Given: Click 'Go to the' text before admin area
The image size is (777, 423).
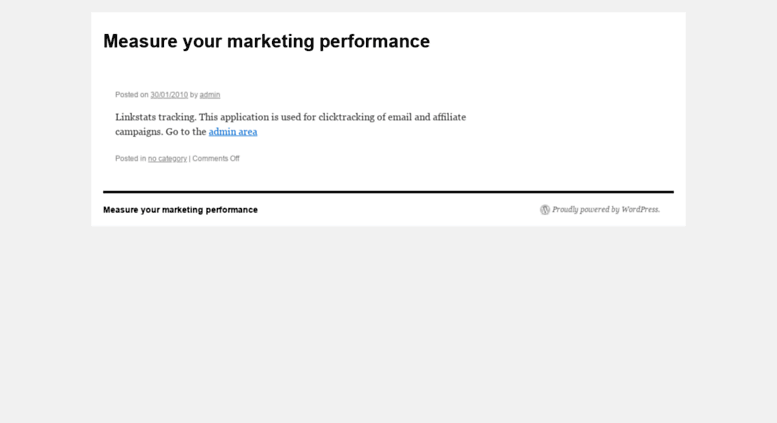Looking at the screenshot, I should point(186,132).
